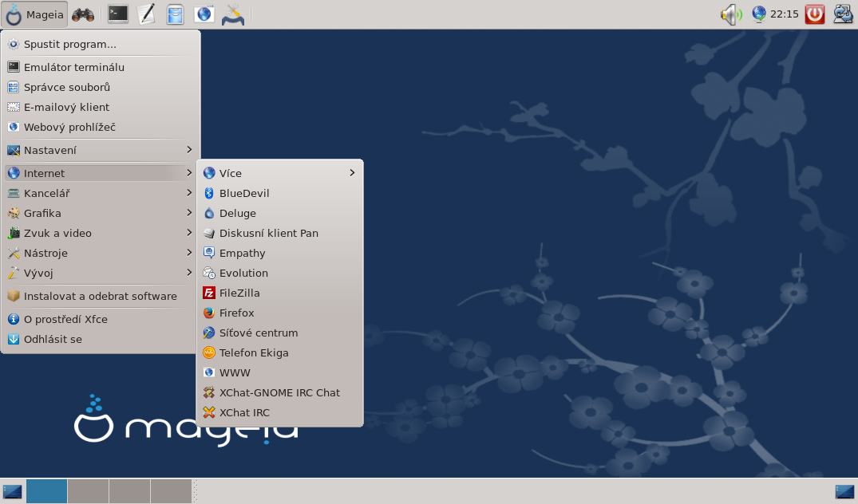This screenshot has height=504, width=858.
Task: Open E-mailový klient menu entry
Action: [x=101, y=107]
